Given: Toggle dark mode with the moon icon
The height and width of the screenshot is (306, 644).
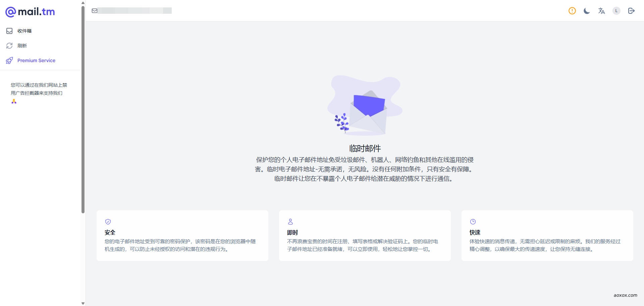Looking at the screenshot, I should [x=586, y=11].
